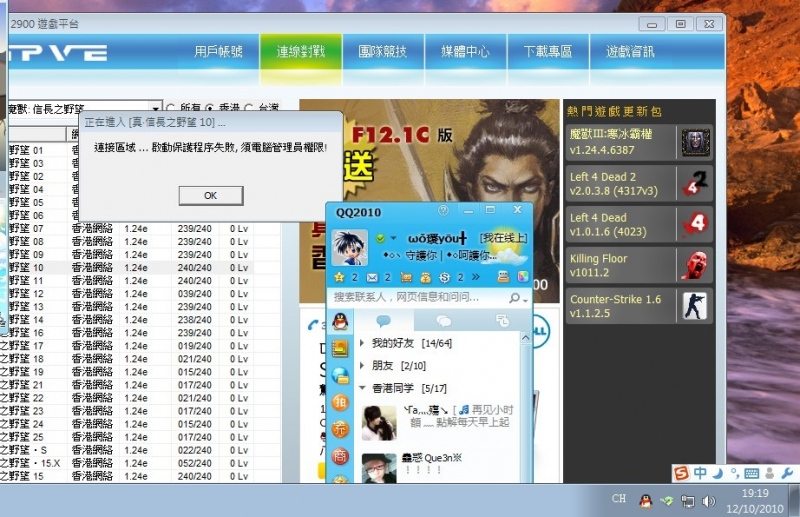
Task: Click the globe folder sidebar icon in QQ
Action: tap(340, 376)
